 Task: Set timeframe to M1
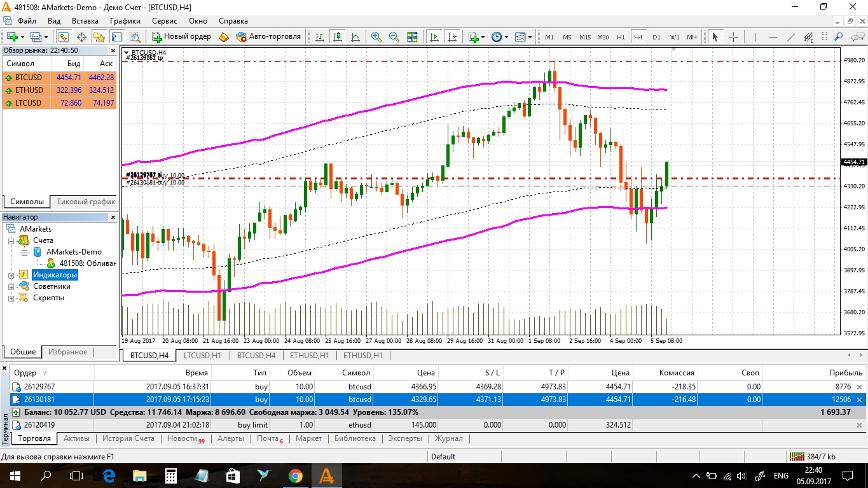point(549,37)
